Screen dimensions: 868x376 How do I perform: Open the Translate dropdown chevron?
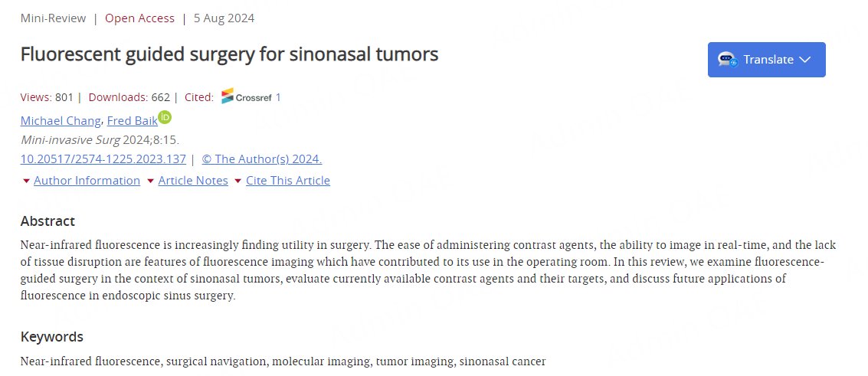pos(804,60)
